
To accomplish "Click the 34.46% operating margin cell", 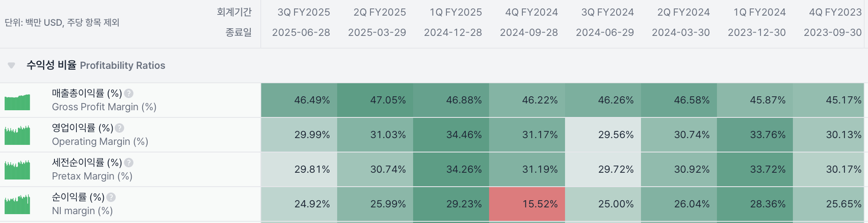I will click(451, 135).
